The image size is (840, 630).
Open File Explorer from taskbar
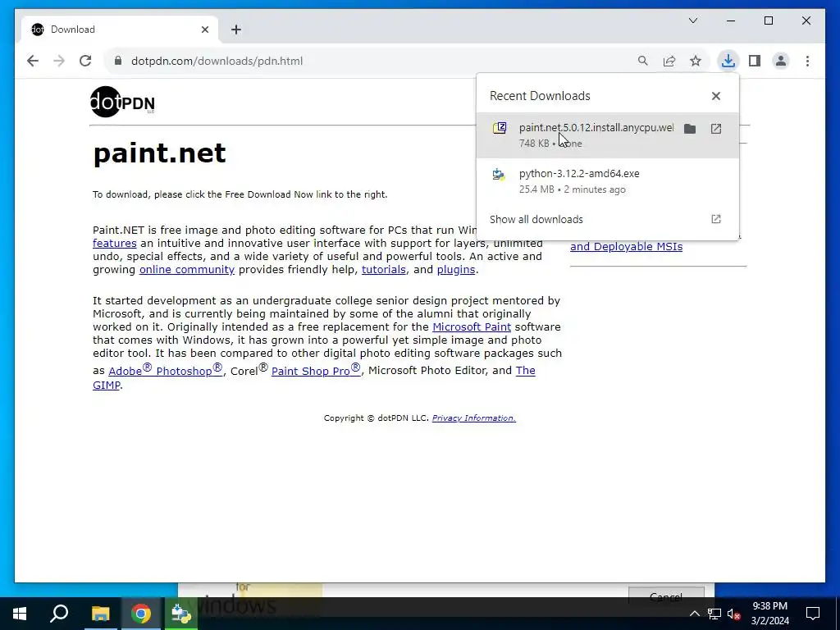100,614
